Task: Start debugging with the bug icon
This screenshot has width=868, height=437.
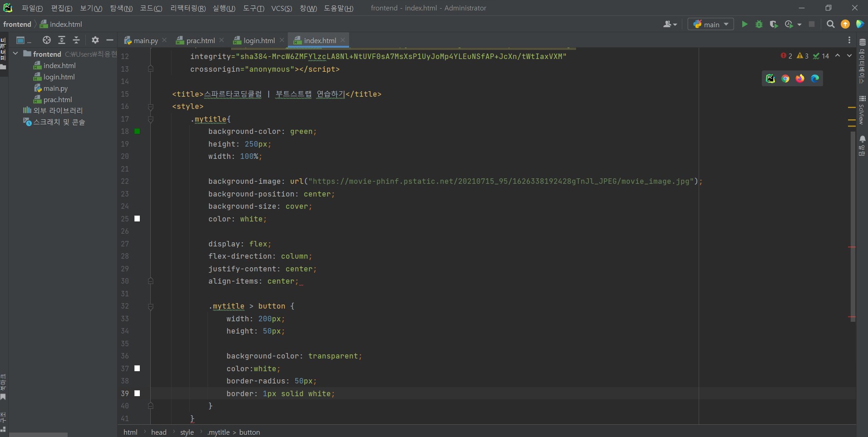Action: 759,25
